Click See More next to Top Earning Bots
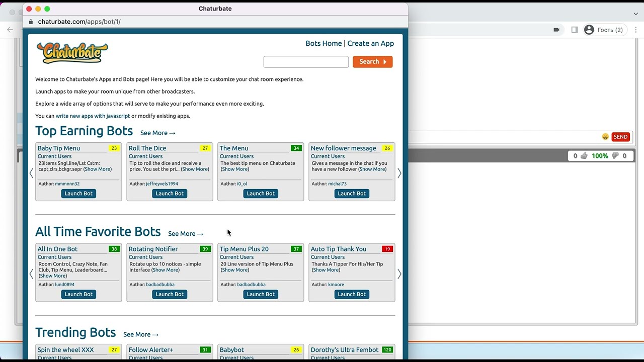644x362 pixels. 158,133
